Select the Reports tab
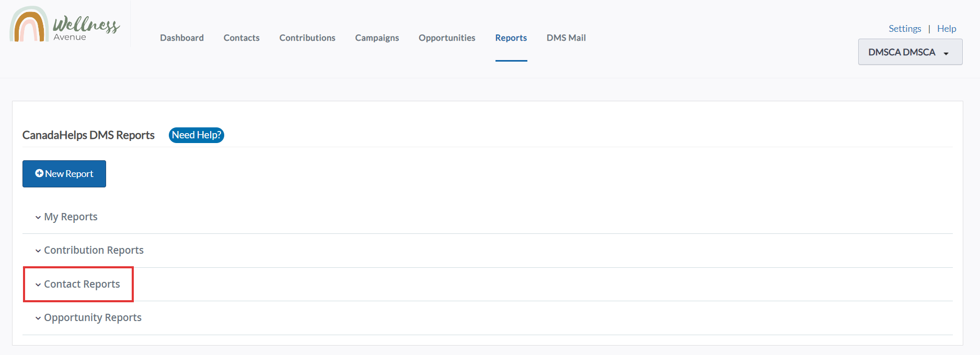 [511, 38]
